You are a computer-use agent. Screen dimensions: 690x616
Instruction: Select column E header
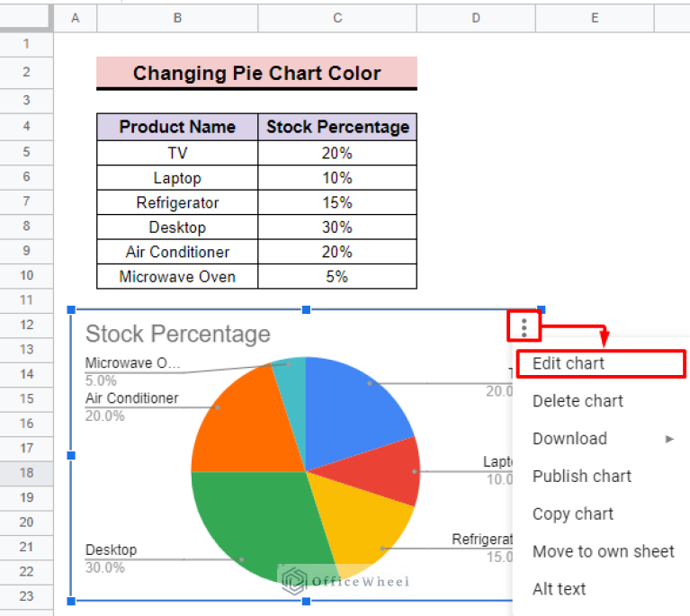tap(595, 18)
